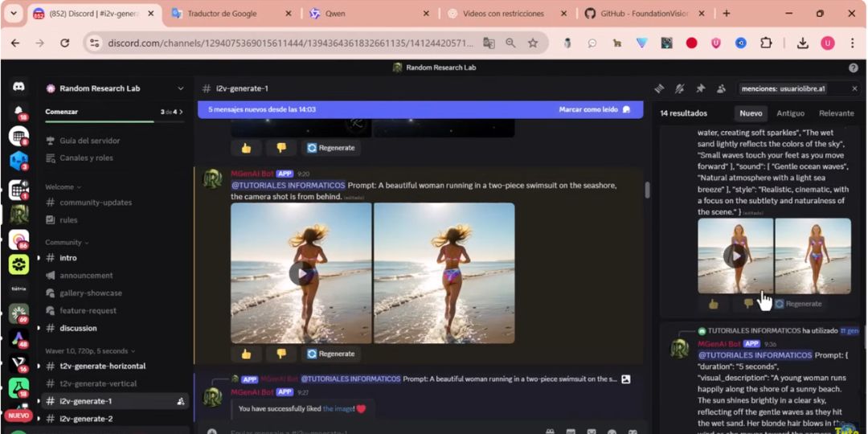Open 'the image' link in liked message

point(336,408)
